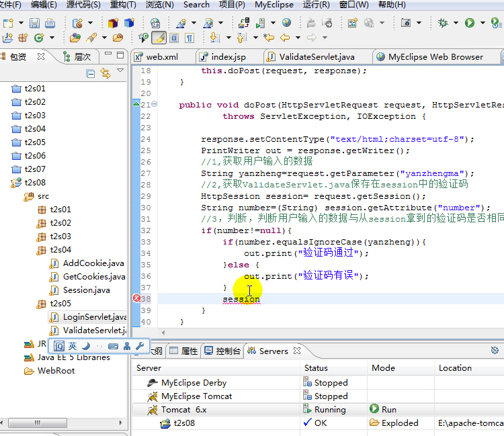The width and height of the screenshot is (504, 436).
Task: Click the package explorer horizontal scrollbar thumb
Action: pos(37,423)
